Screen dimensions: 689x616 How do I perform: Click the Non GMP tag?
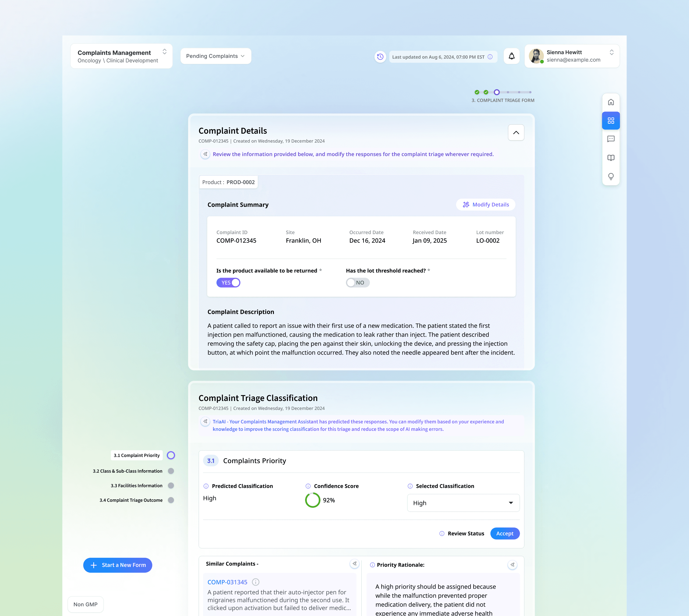click(86, 605)
